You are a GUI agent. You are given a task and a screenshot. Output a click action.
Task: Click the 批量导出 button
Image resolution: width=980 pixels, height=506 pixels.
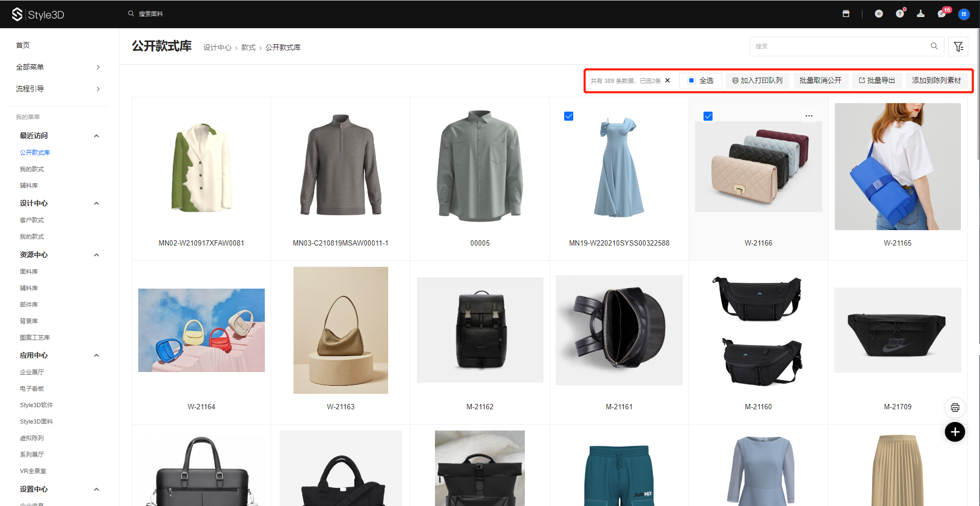pyautogui.click(x=877, y=81)
